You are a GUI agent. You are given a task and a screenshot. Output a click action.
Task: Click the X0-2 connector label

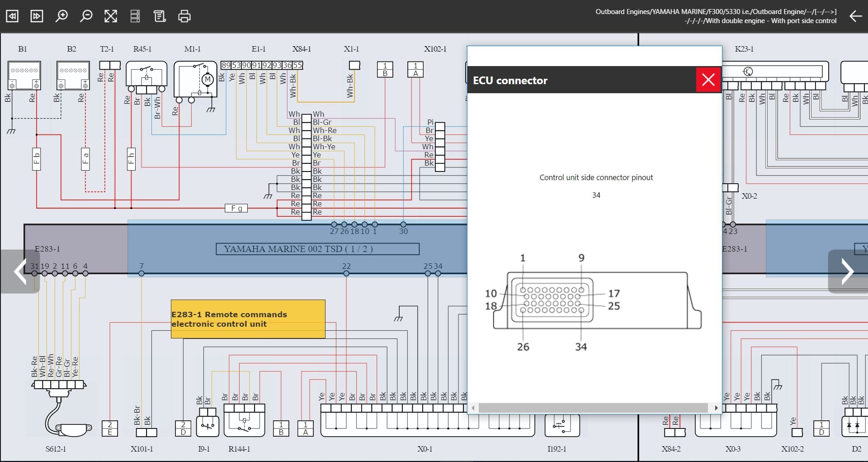(x=749, y=196)
